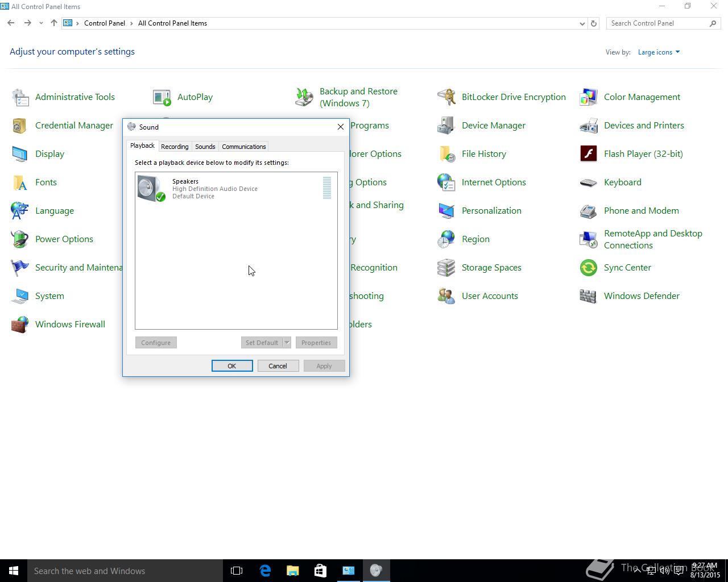Switch to the Recording tab
This screenshot has width=728, height=582.
175,147
